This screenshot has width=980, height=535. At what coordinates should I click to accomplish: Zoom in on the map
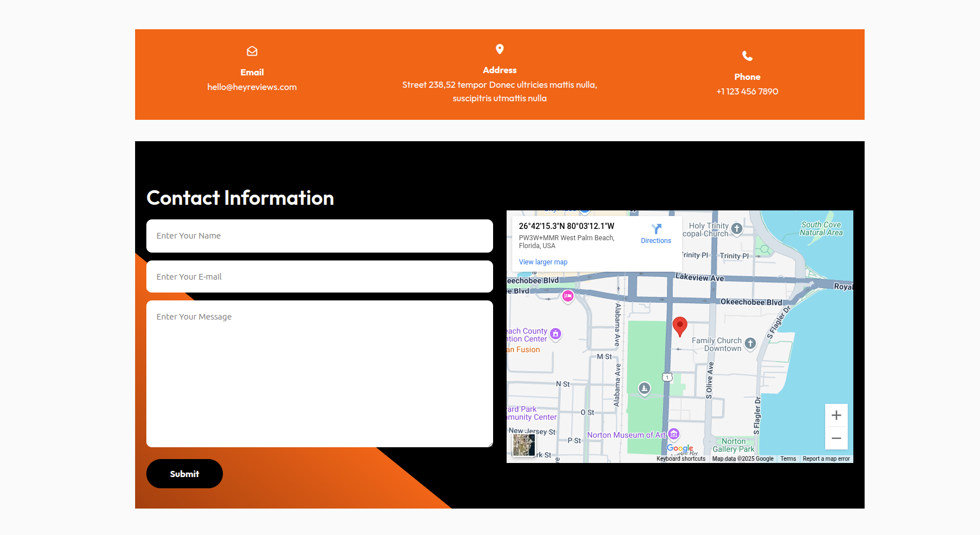point(836,415)
